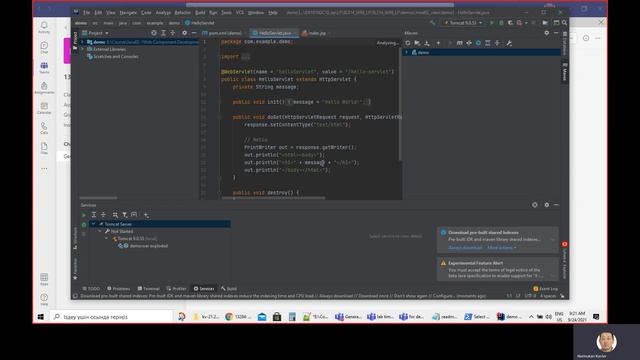Screen dimensions: 640x360
Task: Run the Tomcat configuration with the green play icon
Action: click(x=492, y=23)
